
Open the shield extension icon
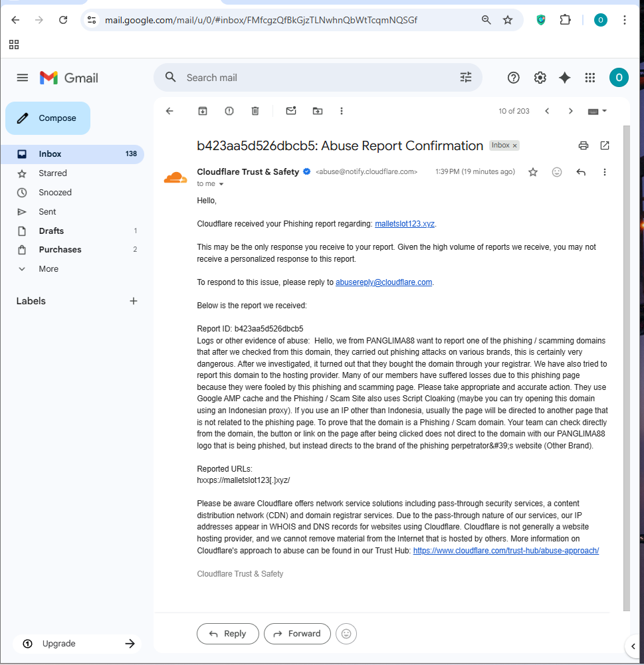click(541, 20)
